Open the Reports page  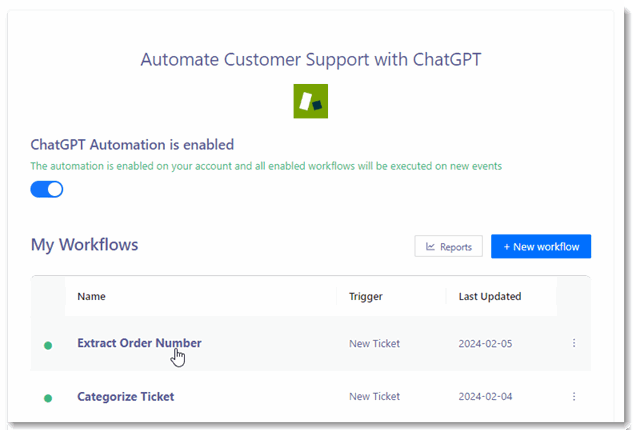pyautogui.click(x=448, y=246)
